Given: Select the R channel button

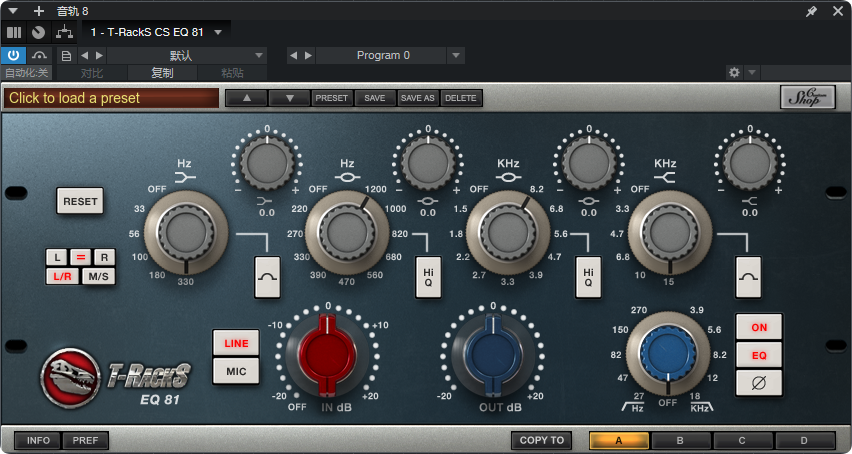Looking at the screenshot, I should pyautogui.click(x=104, y=257).
